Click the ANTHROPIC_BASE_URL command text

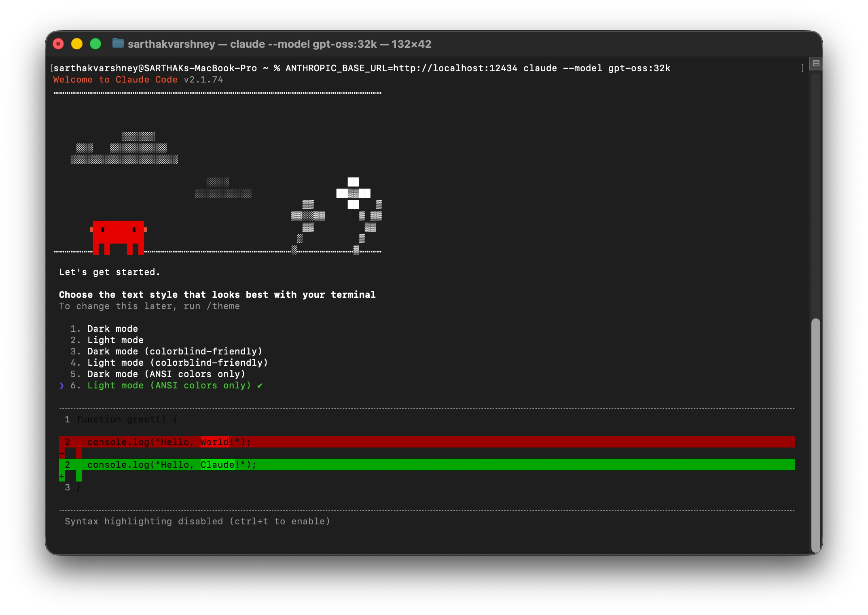401,68
